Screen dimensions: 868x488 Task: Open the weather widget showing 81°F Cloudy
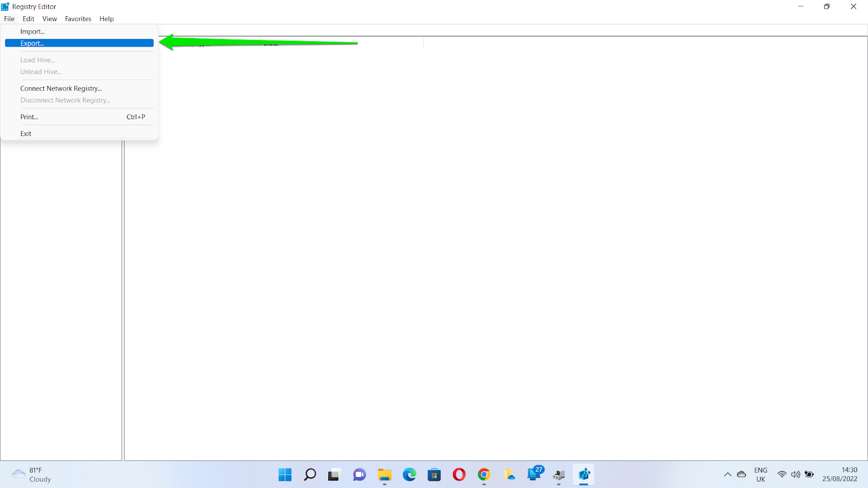[x=32, y=475]
